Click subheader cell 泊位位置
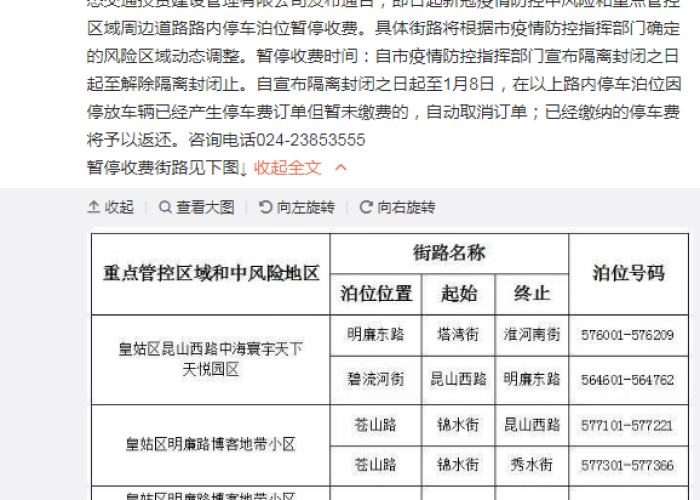700x500 pixels. 376,294
